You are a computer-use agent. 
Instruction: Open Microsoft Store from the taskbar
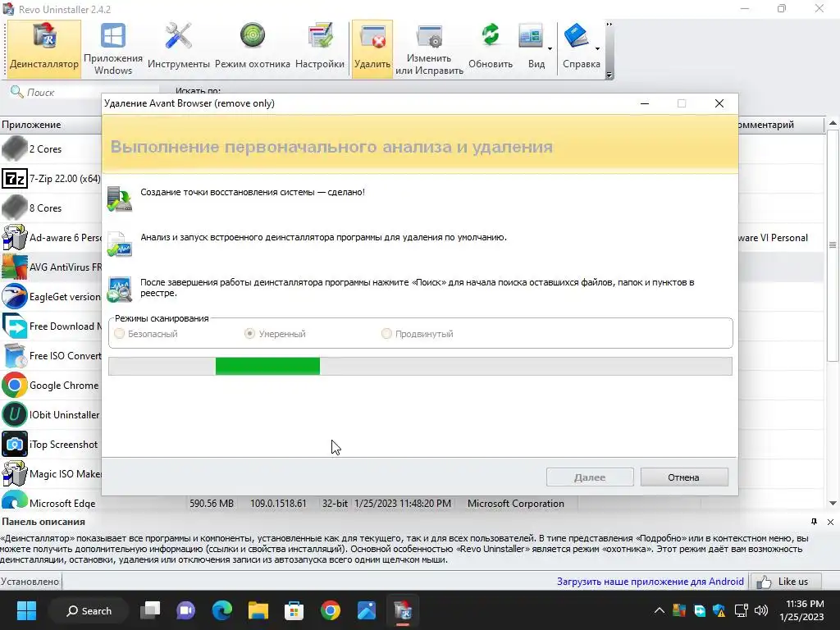click(x=294, y=610)
